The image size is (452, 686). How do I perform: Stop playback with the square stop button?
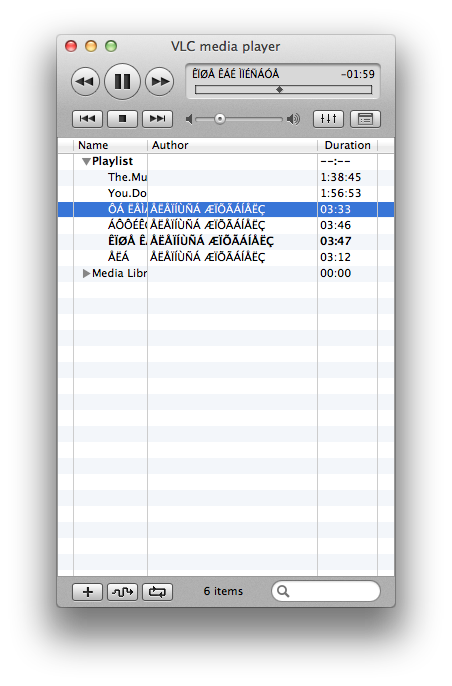coord(123,119)
